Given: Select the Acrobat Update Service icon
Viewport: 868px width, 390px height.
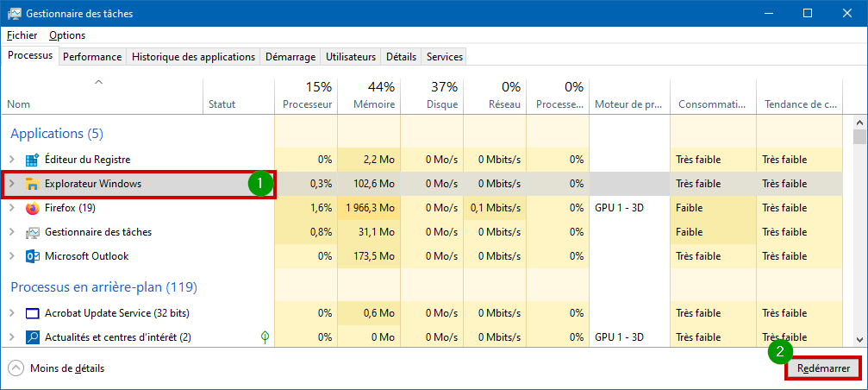Looking at the screenshot, I should (x=33, y=313).
